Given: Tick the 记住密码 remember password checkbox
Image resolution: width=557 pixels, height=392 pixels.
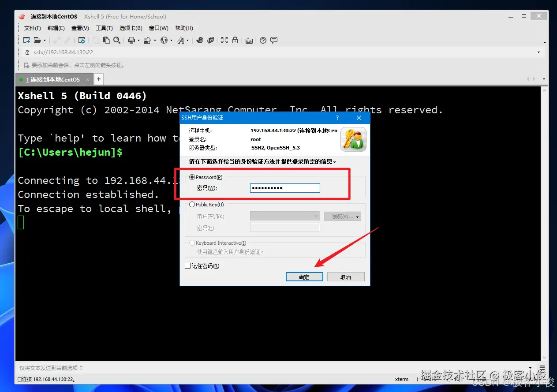Looking at the screenshot, I should click(x=187, y=266).
